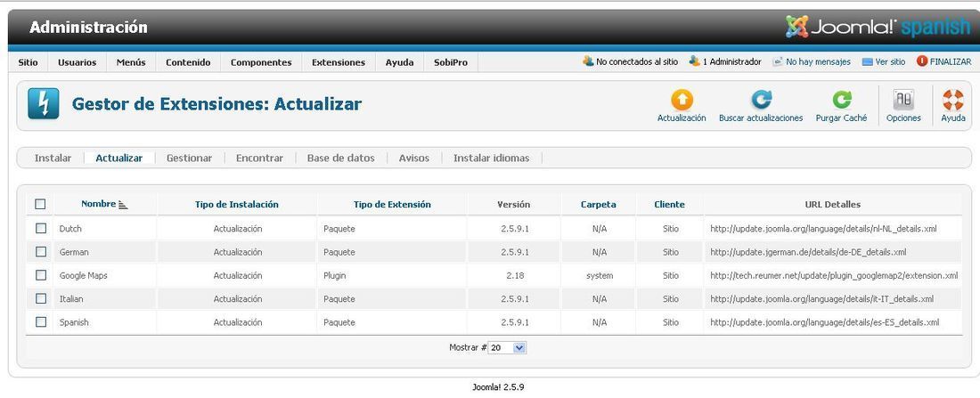Switch to the Gestionar tab
This screenshot has height=398, width=980.
point(189,158)
